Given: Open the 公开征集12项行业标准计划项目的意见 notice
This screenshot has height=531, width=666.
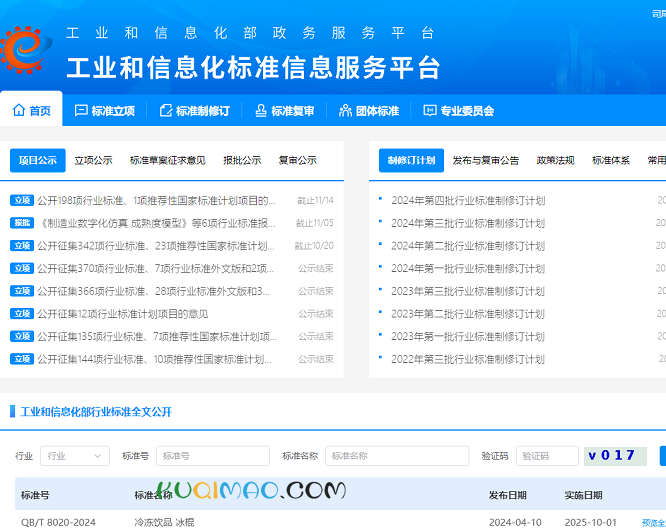Looking at the screenshot, I should [x=122, y=314].
